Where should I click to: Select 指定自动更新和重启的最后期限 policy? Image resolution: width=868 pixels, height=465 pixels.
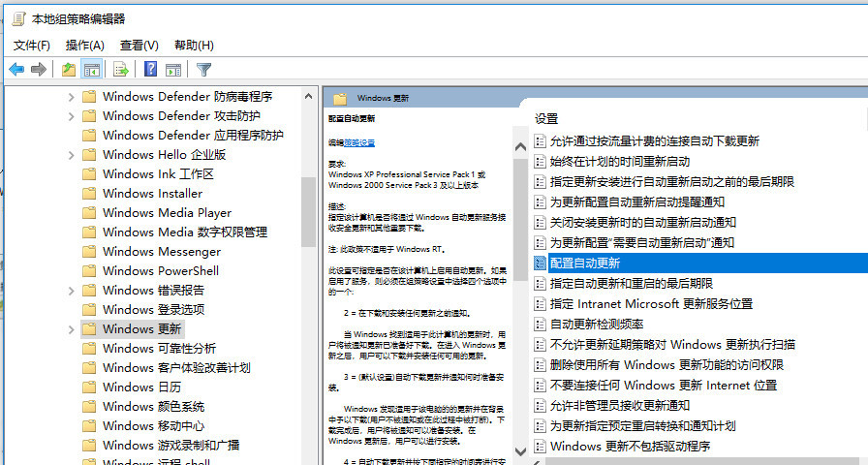pos(631,284)
